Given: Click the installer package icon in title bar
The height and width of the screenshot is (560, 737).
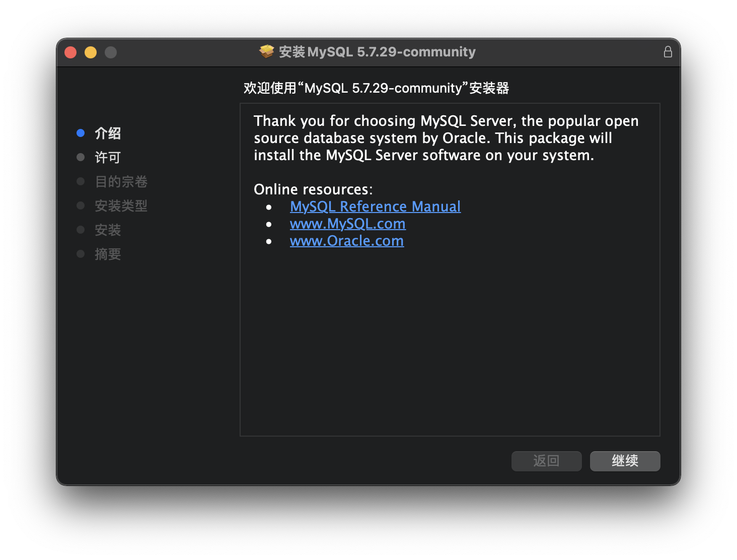Looking at the screenshot, I should (x=266, y=51).
